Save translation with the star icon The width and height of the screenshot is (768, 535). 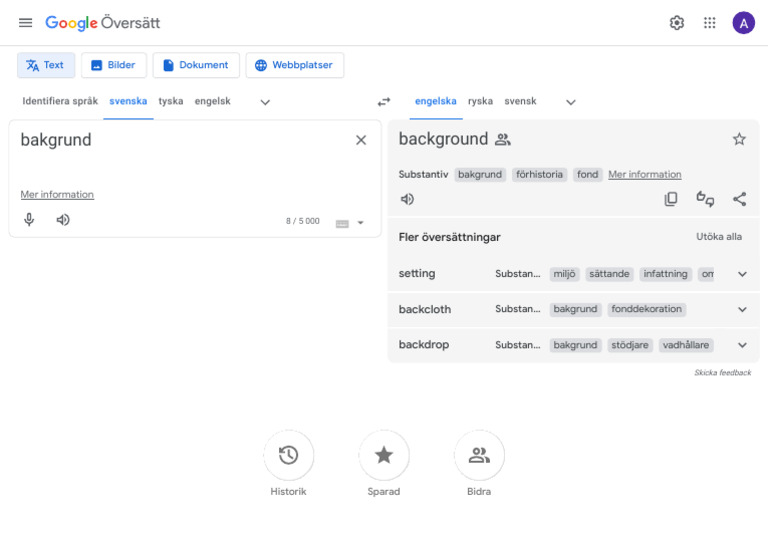point(739,139)
